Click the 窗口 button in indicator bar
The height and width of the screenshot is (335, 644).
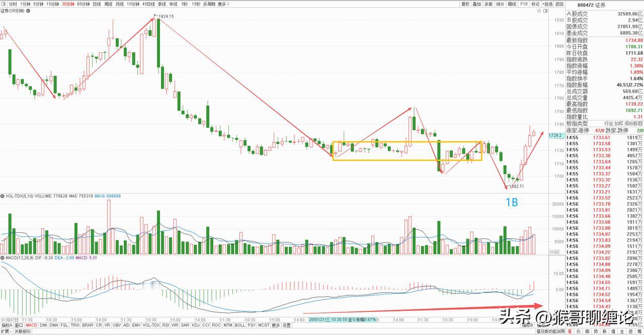[19, 325]
